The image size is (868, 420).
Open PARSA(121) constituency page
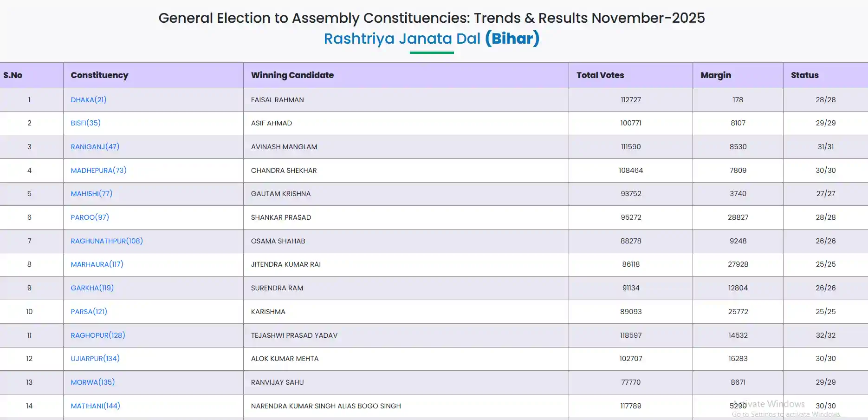pos(89,311)
